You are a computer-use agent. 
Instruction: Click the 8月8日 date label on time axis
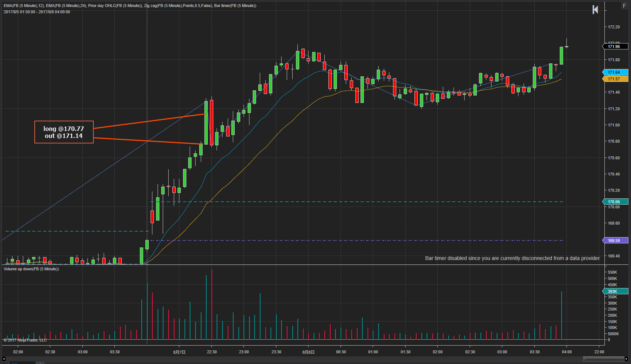[308, 352]
